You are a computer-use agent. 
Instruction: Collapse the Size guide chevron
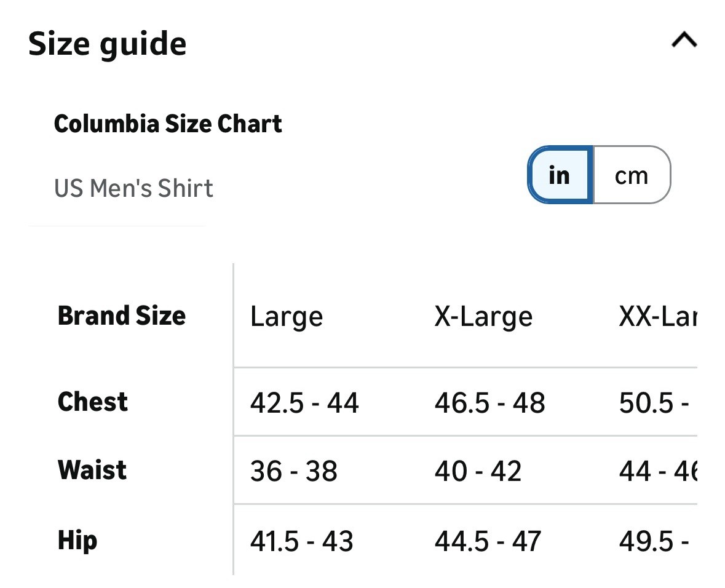[x=684, y=41]
